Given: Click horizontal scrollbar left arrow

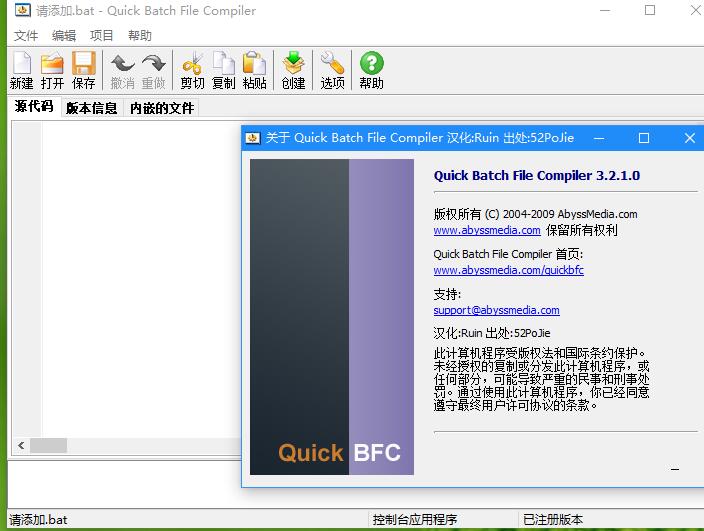Looking at the screenshot, I should [21, 446].
